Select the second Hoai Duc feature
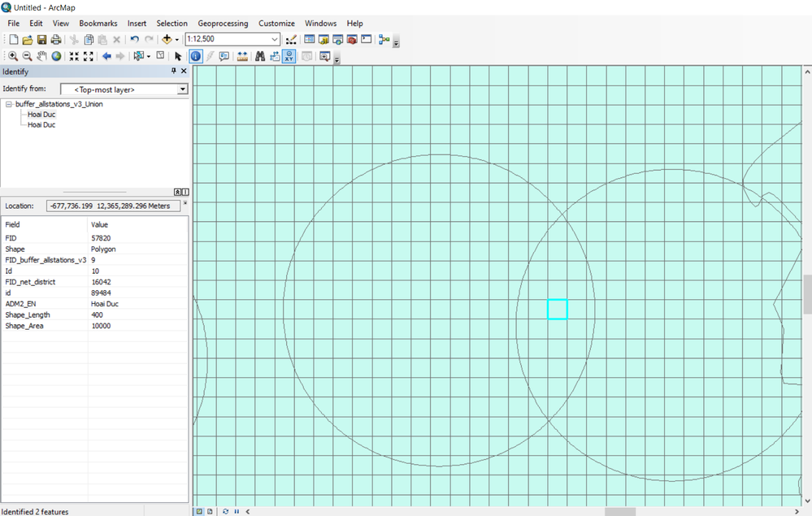This screenshot has height=516, width=812. coord(41,125)
